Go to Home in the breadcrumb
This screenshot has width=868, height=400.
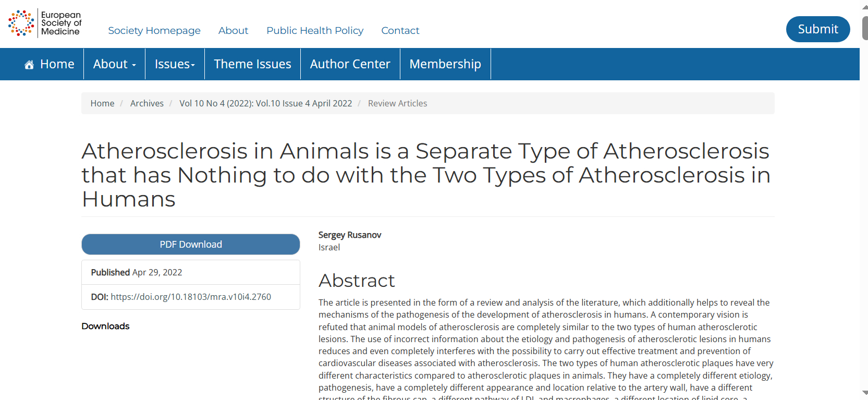coord(102,103)
